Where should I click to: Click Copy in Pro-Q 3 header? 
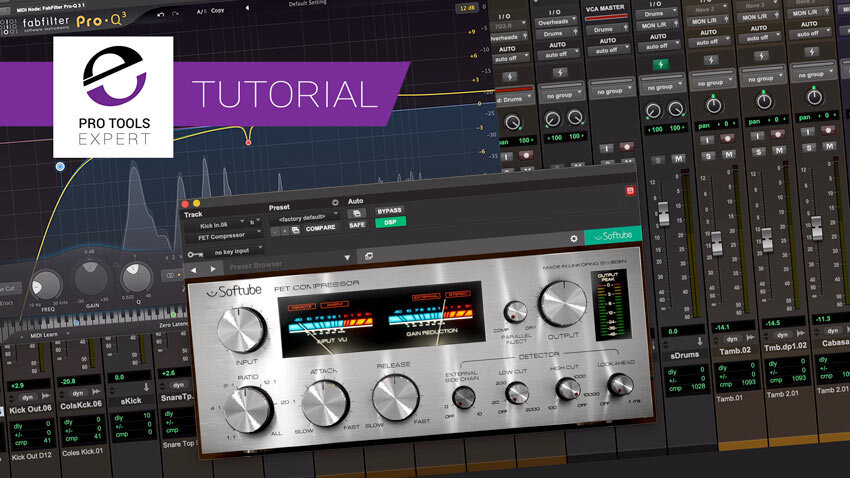[x=217, y=10]
